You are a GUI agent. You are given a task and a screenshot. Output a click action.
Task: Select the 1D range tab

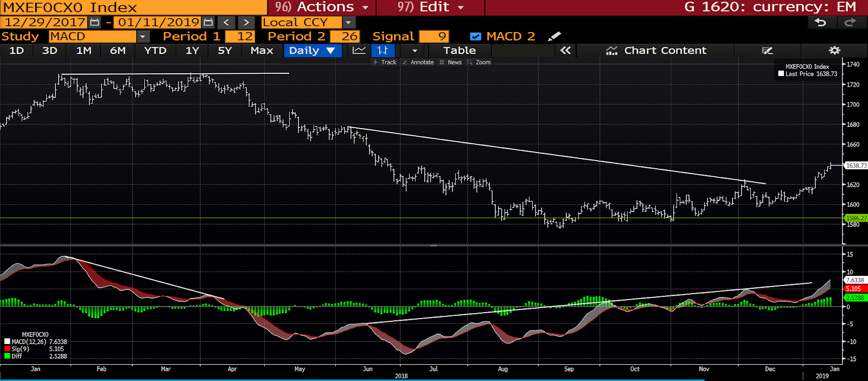(x=17, y=50)
